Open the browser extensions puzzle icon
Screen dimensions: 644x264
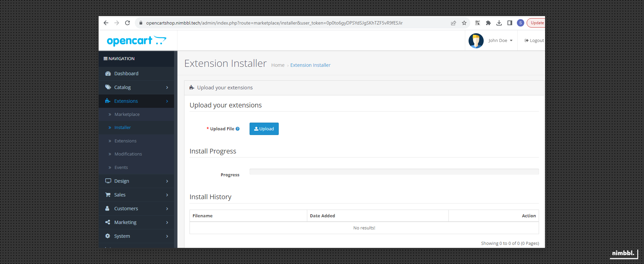click(x=488, y=23)
